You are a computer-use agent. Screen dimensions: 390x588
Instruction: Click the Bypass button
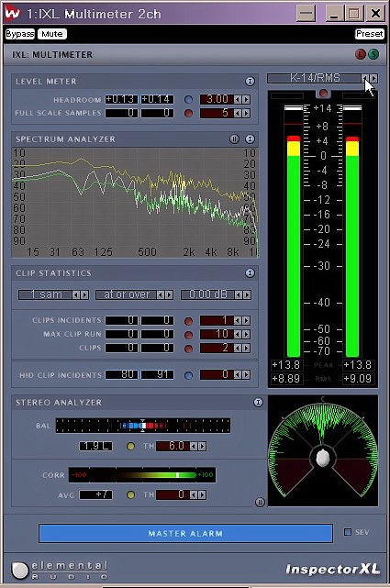[x=20, y=34]
